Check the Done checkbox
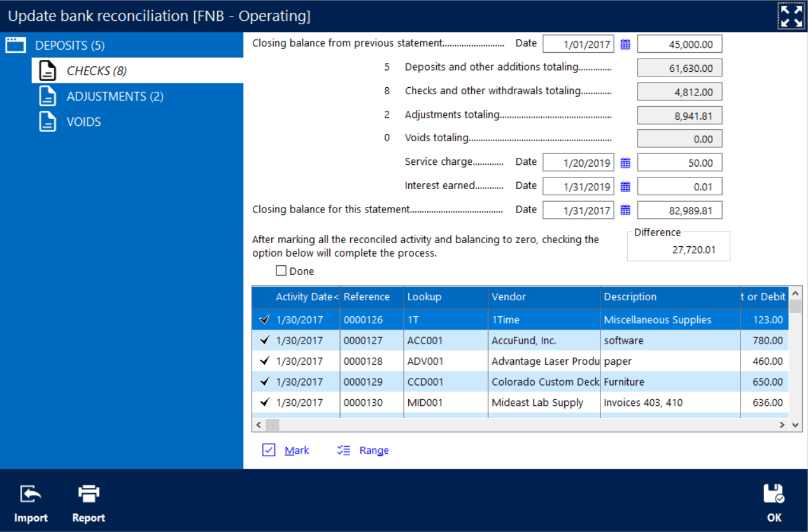The height and width of the screenshot is (532, 808). point(281,270)
